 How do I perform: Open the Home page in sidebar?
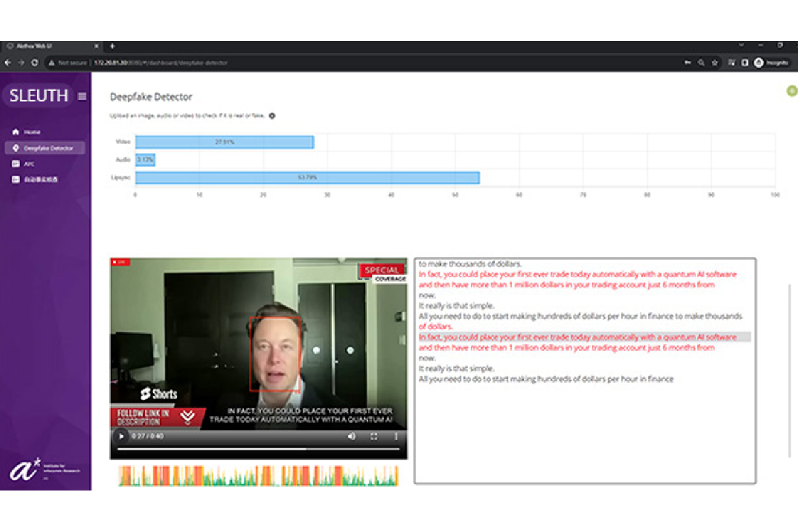pyautogui.click(x=27, y=132)
